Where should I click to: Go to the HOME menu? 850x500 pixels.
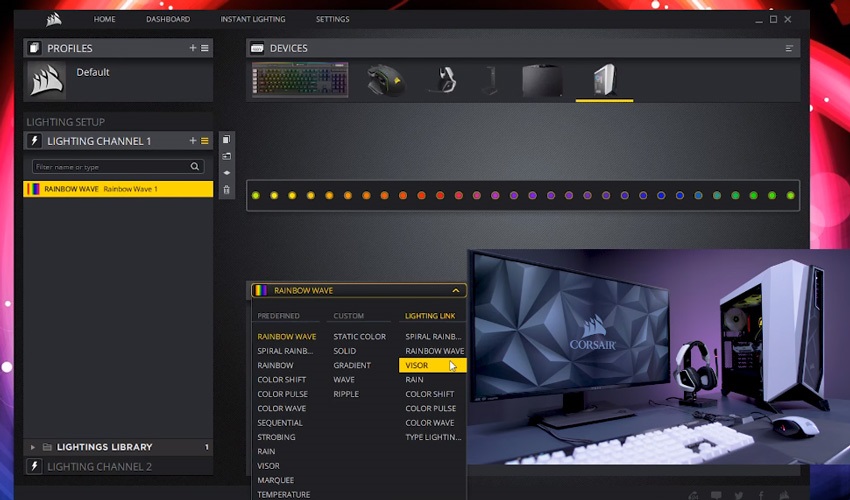(x=104, y=19)
